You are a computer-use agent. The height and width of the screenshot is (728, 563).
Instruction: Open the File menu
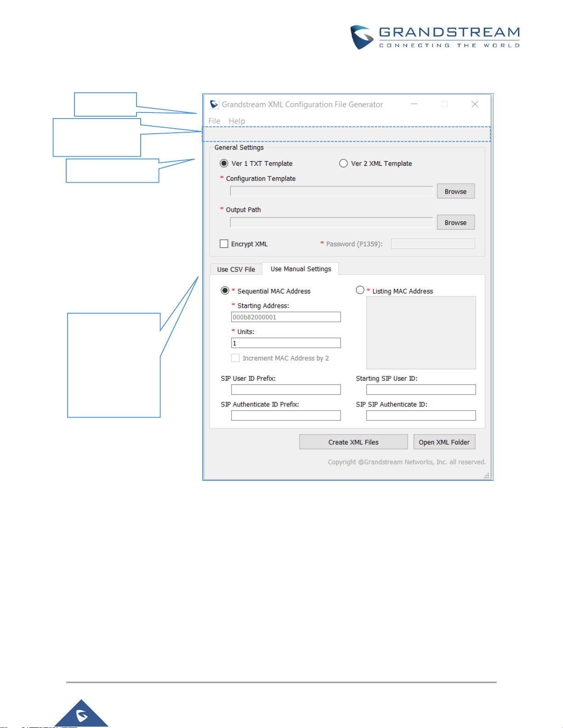(214, 121)
